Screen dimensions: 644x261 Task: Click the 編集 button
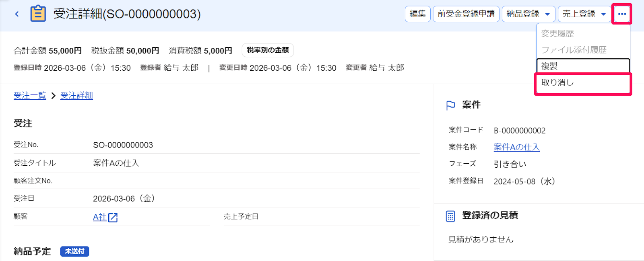[418, 14]
